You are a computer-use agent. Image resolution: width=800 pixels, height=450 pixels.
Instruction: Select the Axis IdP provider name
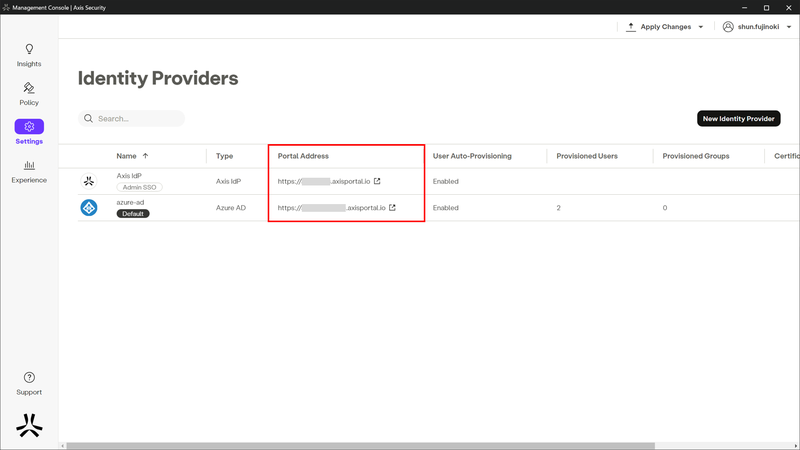(x=129, y=176)
